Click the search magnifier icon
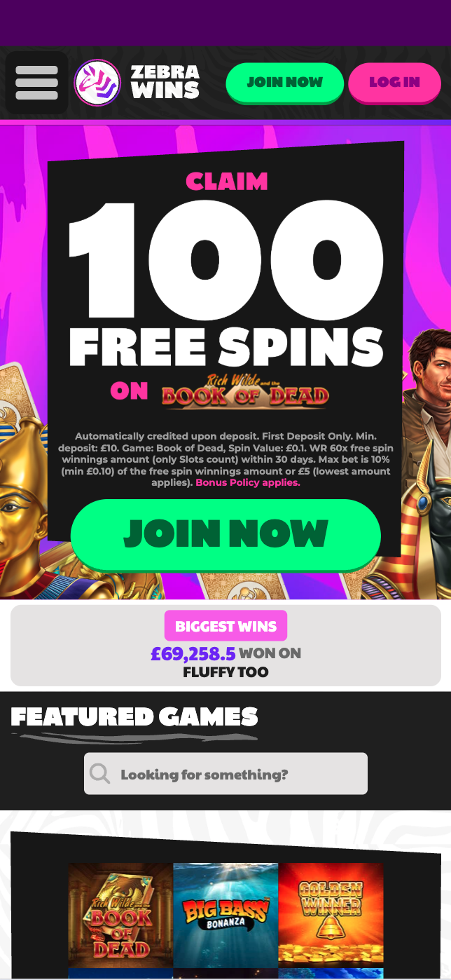The height and width of the screenshot is (980, 451). click(100, 774)
